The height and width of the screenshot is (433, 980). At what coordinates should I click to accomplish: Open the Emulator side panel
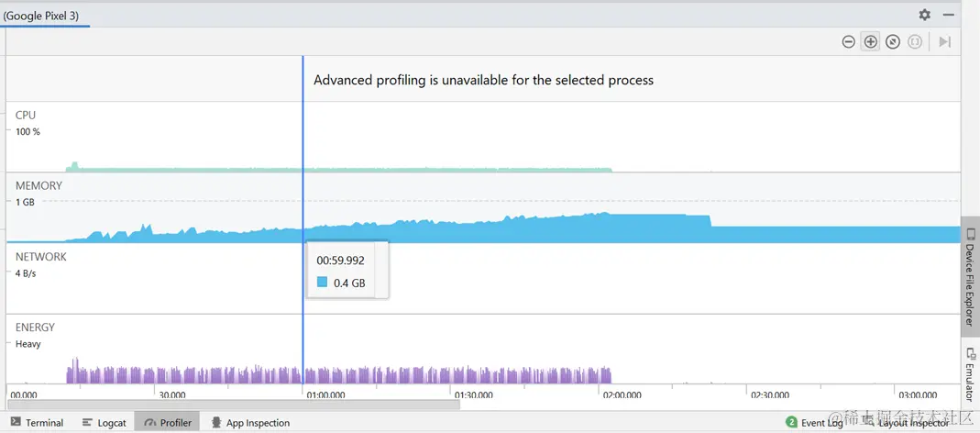click(970, 373)
